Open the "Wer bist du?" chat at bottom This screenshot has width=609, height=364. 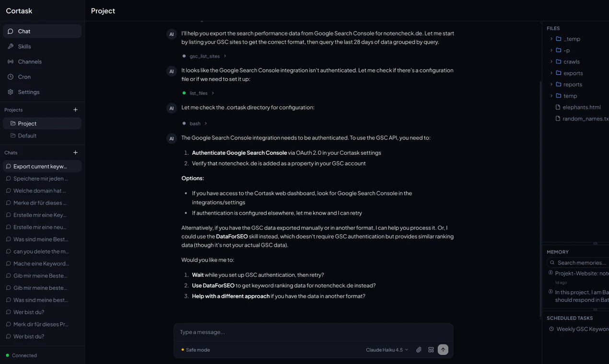pyautogui.click(x=29, y=337)
